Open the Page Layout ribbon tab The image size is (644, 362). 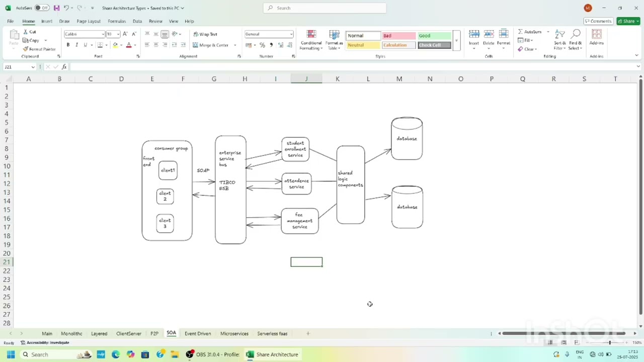click(x=89, y=21)
